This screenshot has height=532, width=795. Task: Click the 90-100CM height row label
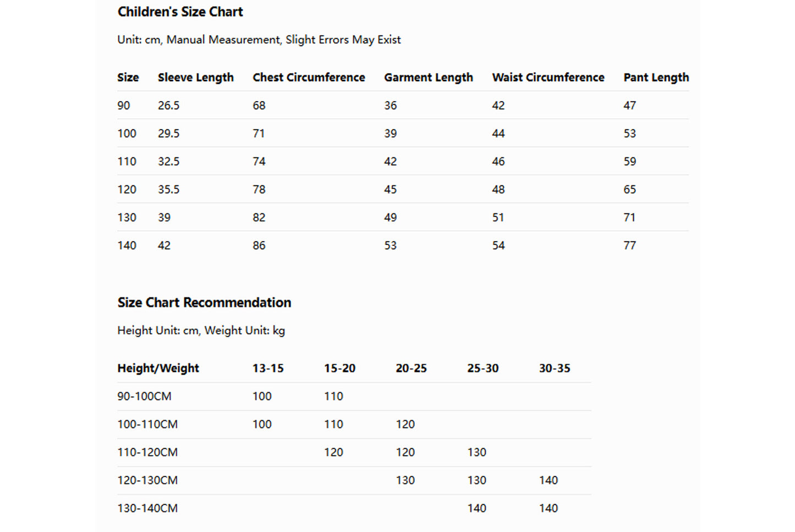144,397
